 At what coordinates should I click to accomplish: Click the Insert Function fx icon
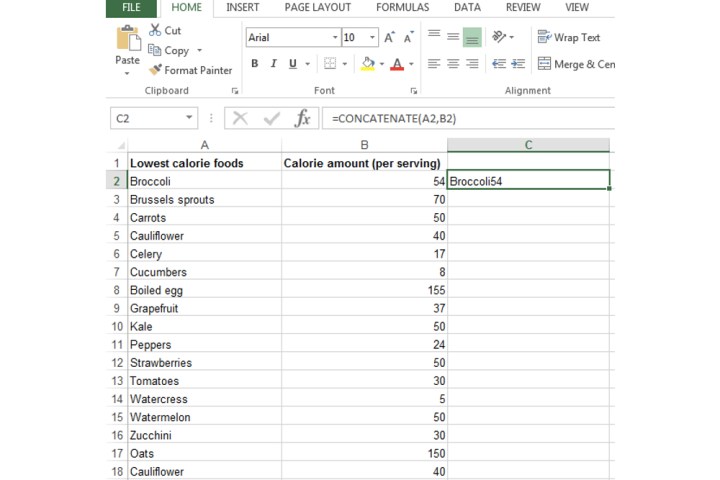[x=302, y=118]
